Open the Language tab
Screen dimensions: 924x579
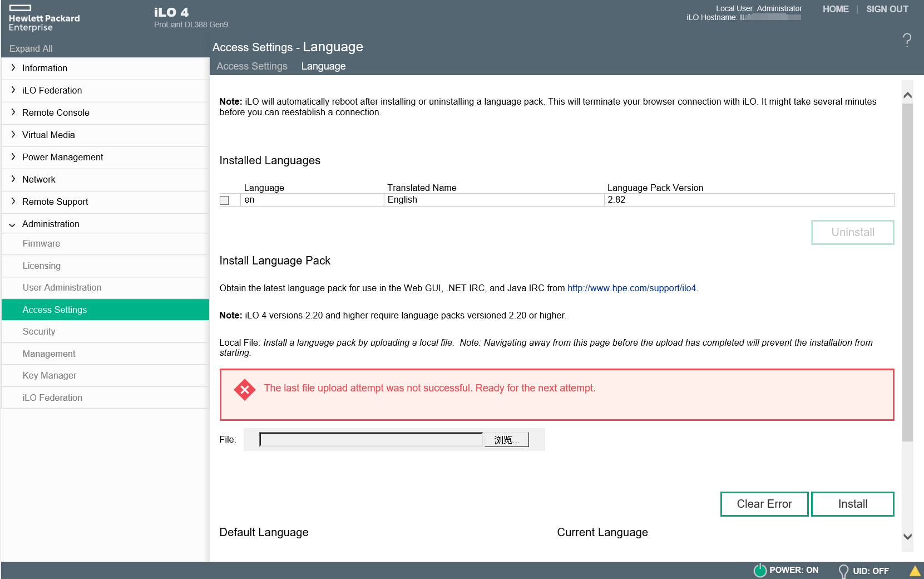point(323,66)
